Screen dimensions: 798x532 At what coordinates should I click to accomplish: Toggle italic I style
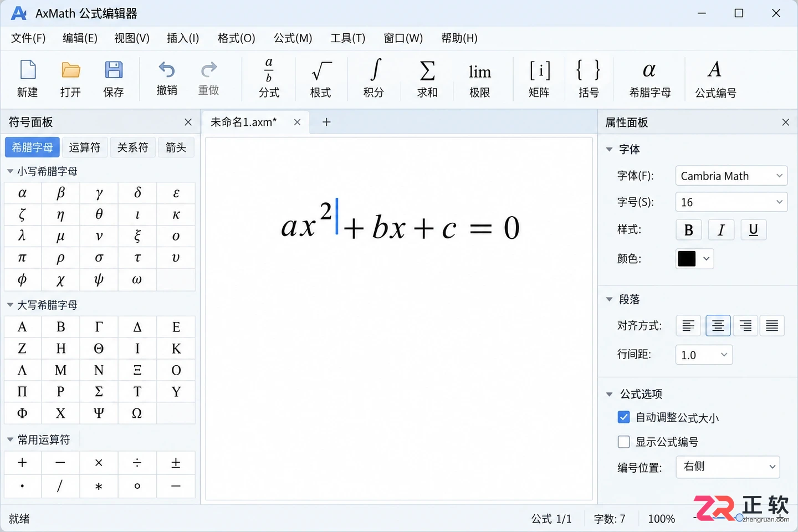(721, 229)
